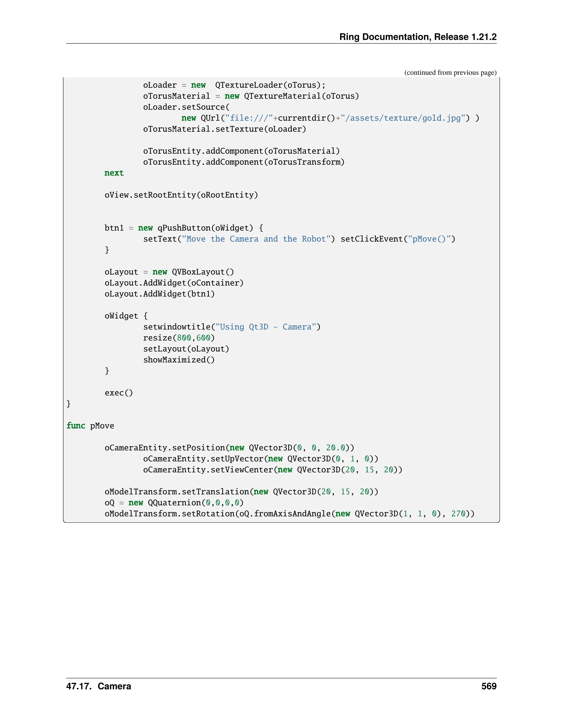
Task: Click the Ring Documentation header title
Action: (x=418, y=37)
